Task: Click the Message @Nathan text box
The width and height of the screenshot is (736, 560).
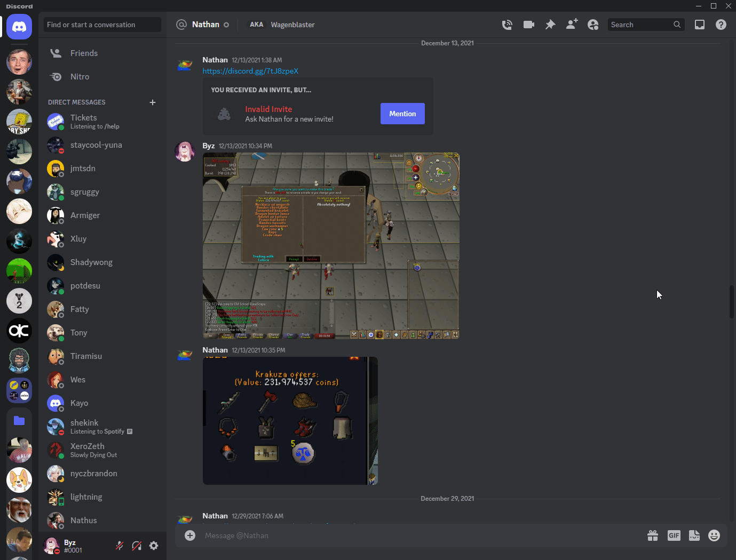Action: (422, 535)
